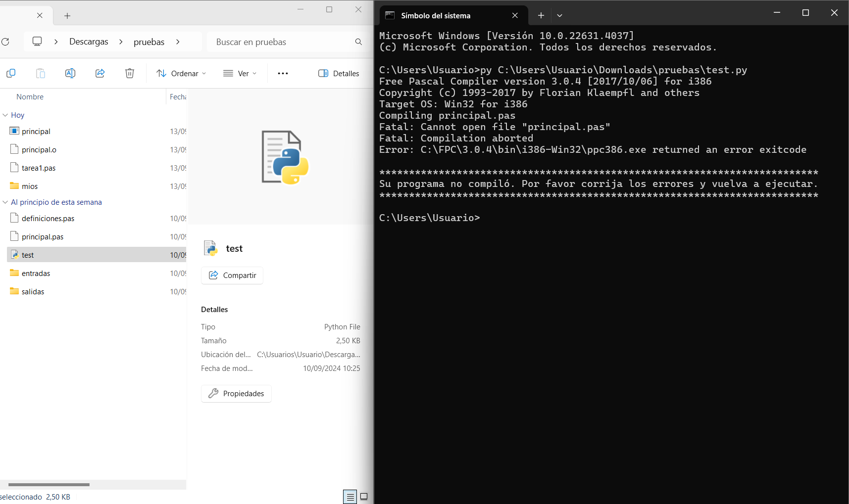
Task: Click the entradas folder name
Action: 36,273
